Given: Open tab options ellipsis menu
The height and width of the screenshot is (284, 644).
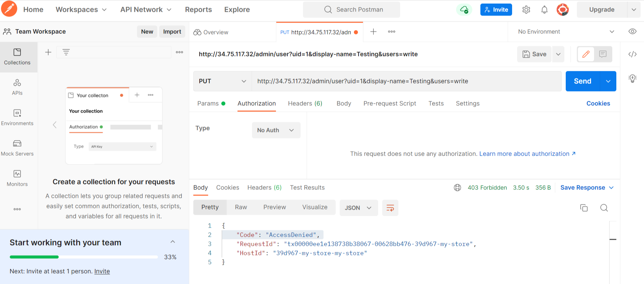Looking at the screenshot, I should (392, 32).
